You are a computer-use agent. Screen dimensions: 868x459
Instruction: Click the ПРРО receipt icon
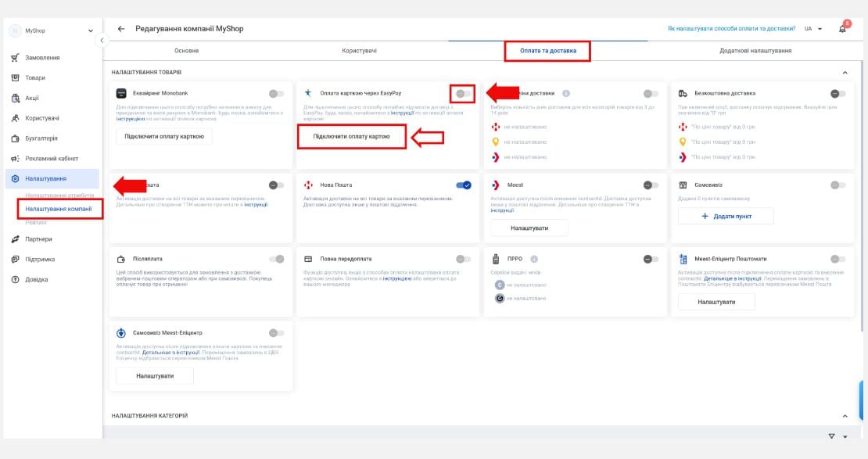pos(496,259)
